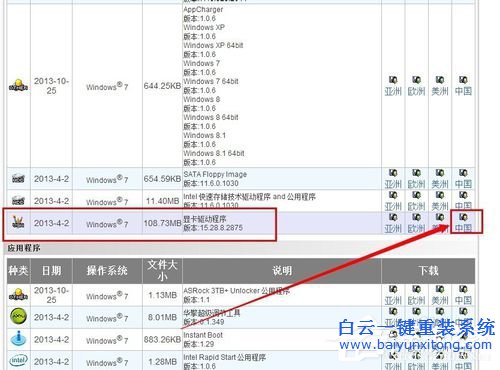500x370 pixels.
Task: Click the 操作系统 column header
Action: (x=107, y=270)
